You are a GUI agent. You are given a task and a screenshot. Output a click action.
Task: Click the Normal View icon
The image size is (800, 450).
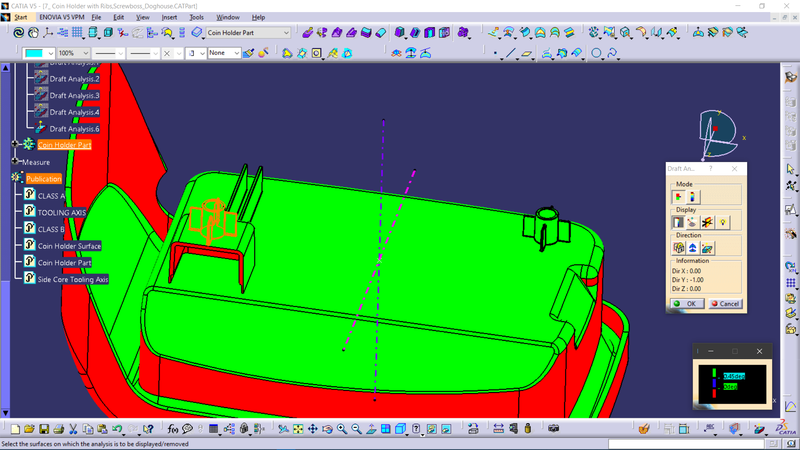point(371,429)
